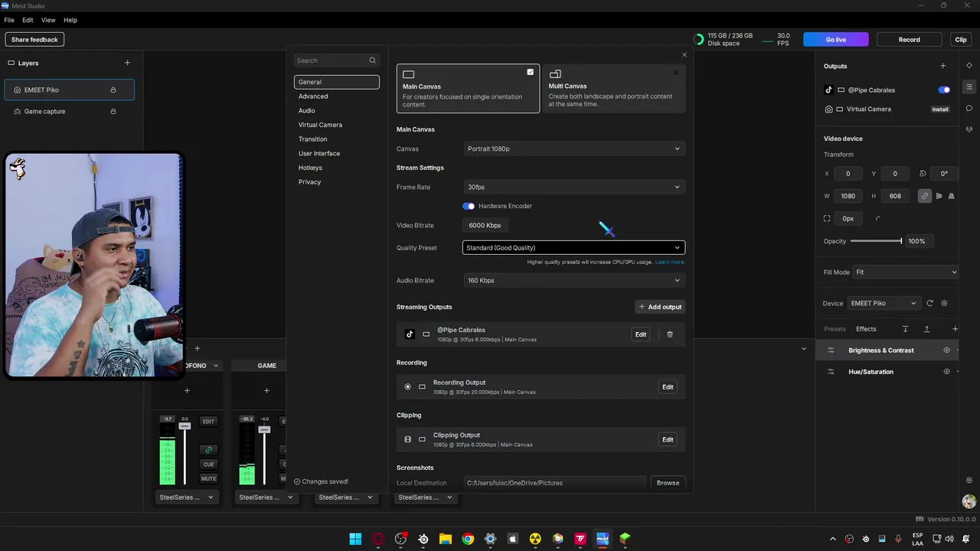Open device settings gear icon
Viewport: 980px width, 551px height.
point(944,303)
